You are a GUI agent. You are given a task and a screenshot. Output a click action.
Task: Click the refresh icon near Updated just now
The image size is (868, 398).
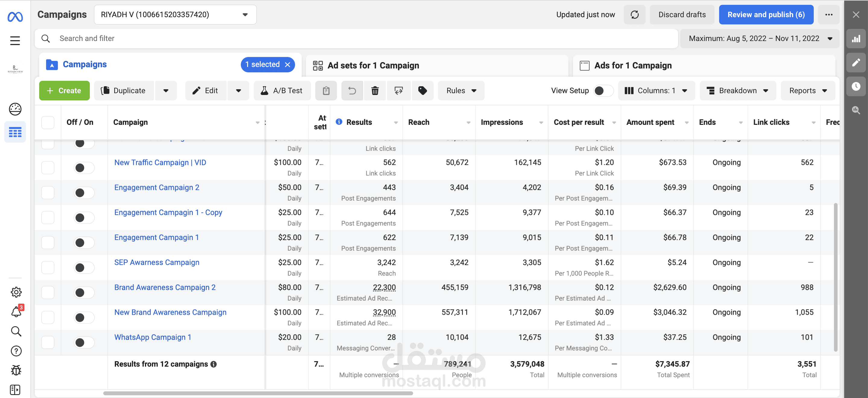pos(634,14)
